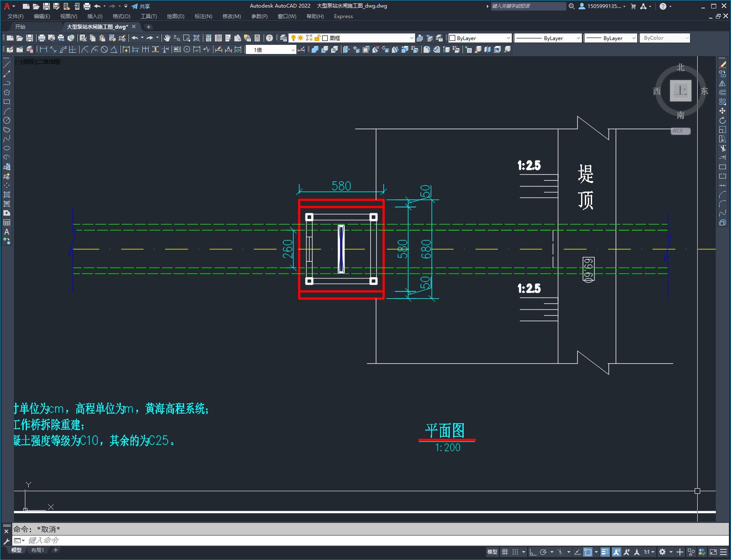Open the ByColor plot style dropdown
Viewport: 731px width, 560px height.
[665, 38]
